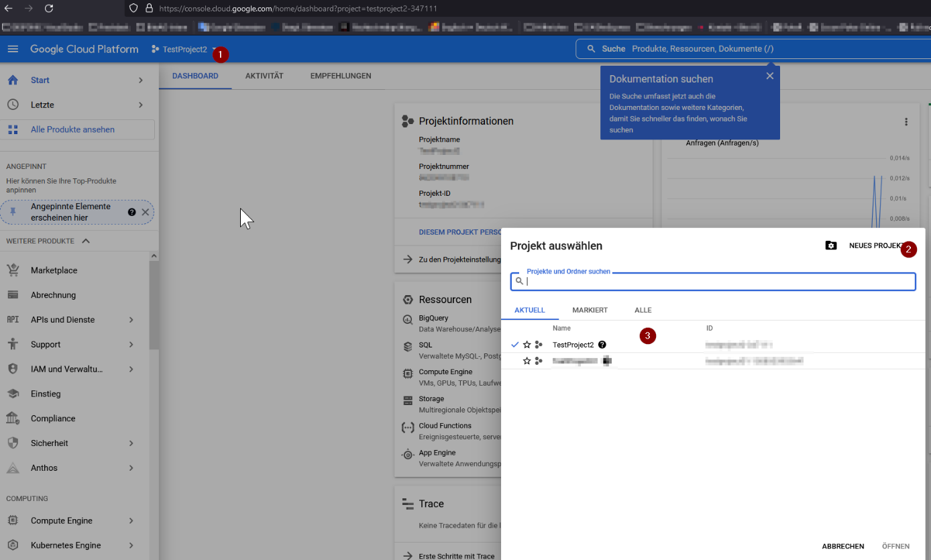Switch to the Aktivität tab

(x=264, y=76)
